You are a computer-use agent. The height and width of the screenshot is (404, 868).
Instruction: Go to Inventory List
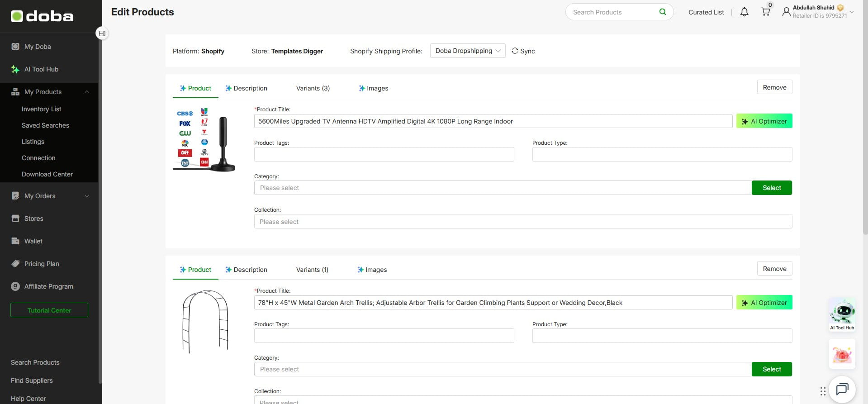coord(41,109)
